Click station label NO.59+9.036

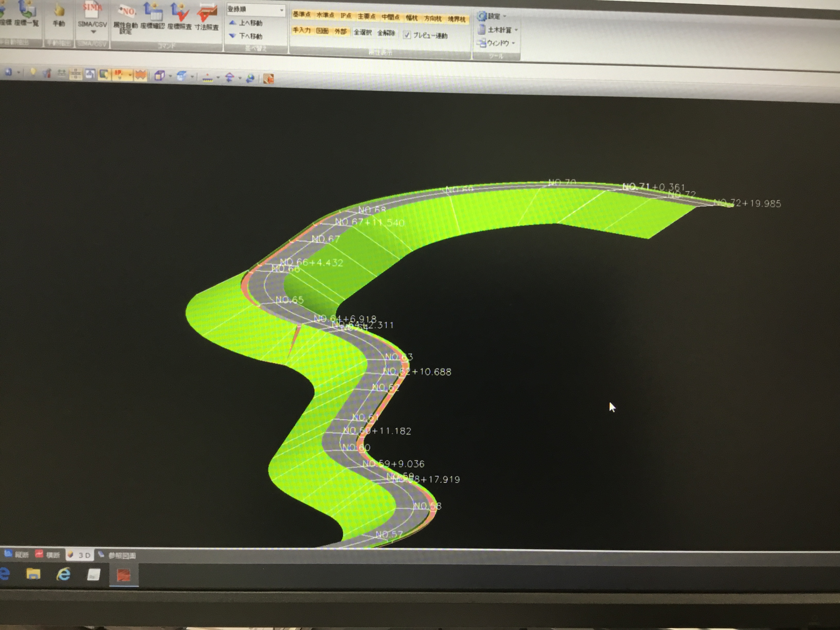point(393,464)
